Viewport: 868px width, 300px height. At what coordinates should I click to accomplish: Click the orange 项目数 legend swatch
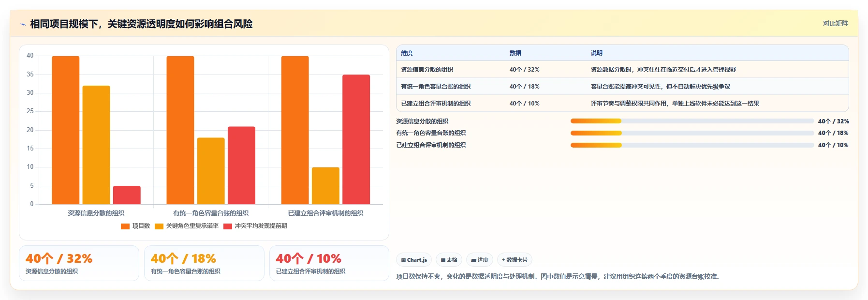(x=125, y=226)
